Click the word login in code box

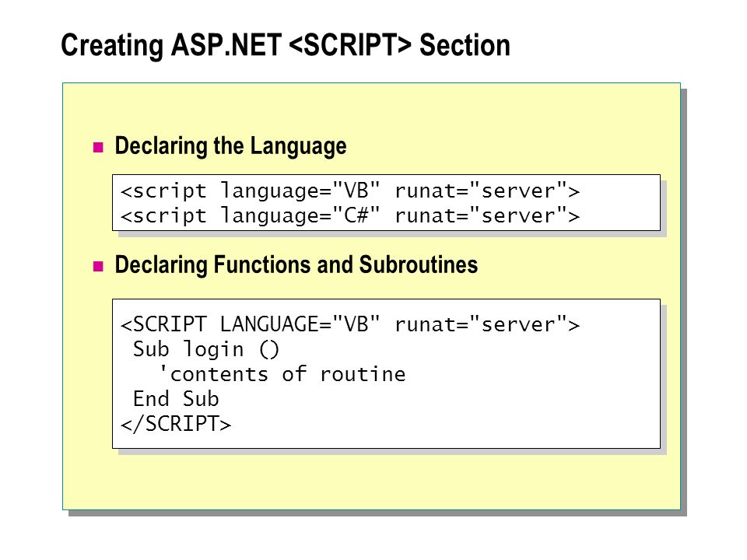click(x=213, y=350)
